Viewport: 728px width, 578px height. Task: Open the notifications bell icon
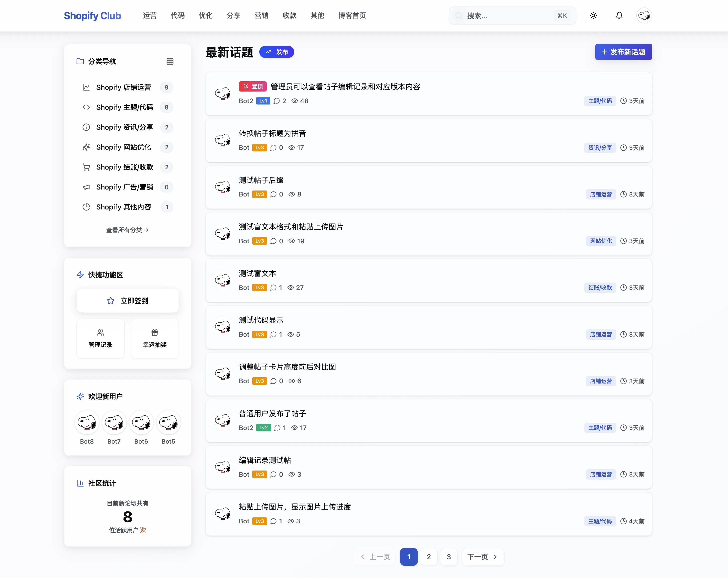coord(619,15)
